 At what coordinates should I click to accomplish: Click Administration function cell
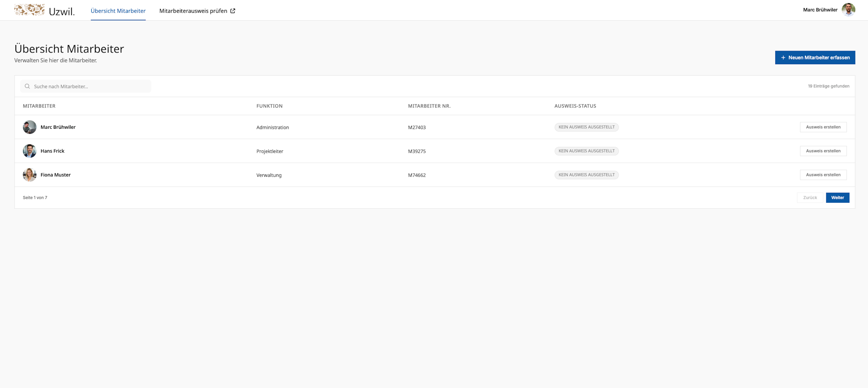point(273,127)
